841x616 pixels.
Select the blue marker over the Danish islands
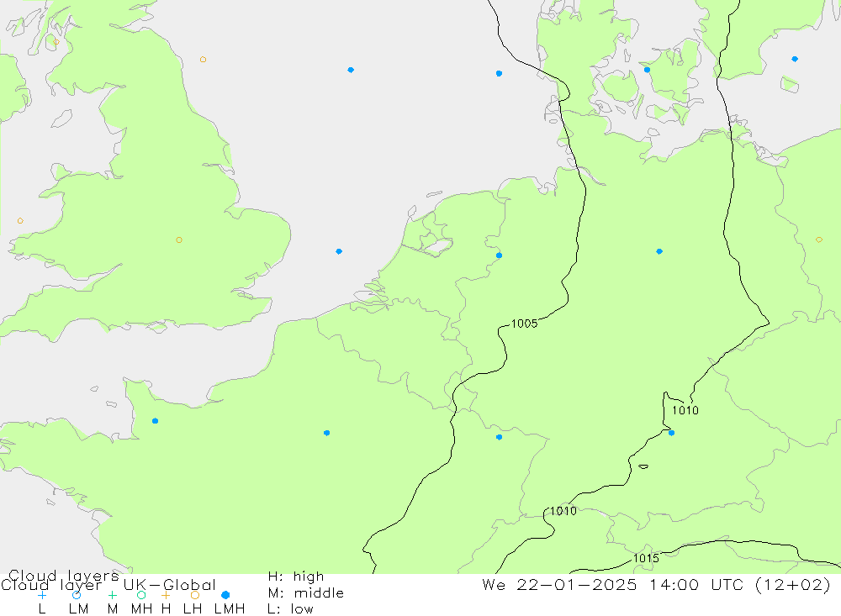647,70
